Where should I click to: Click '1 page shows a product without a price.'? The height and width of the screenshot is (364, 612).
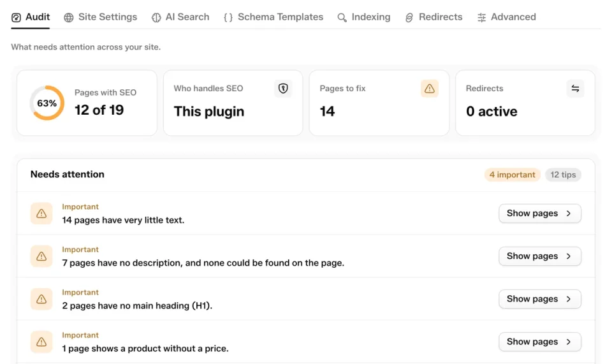(x=145, y=349)
